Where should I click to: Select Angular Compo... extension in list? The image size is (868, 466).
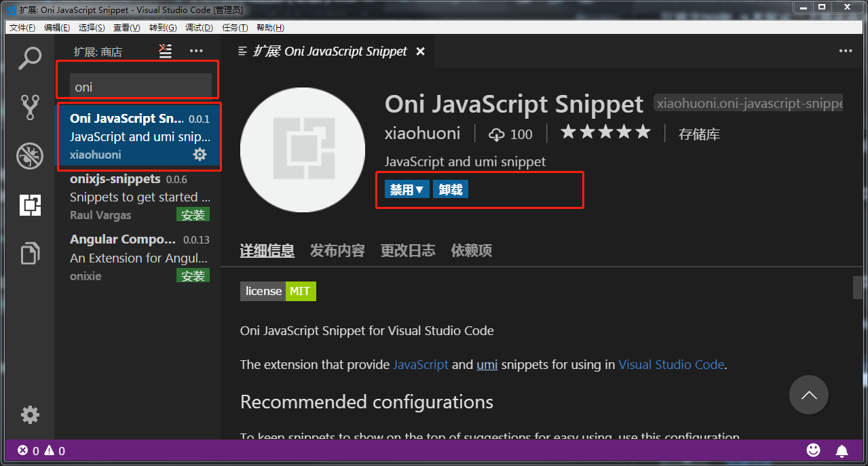pyautogui.click(x=138, y=258)
